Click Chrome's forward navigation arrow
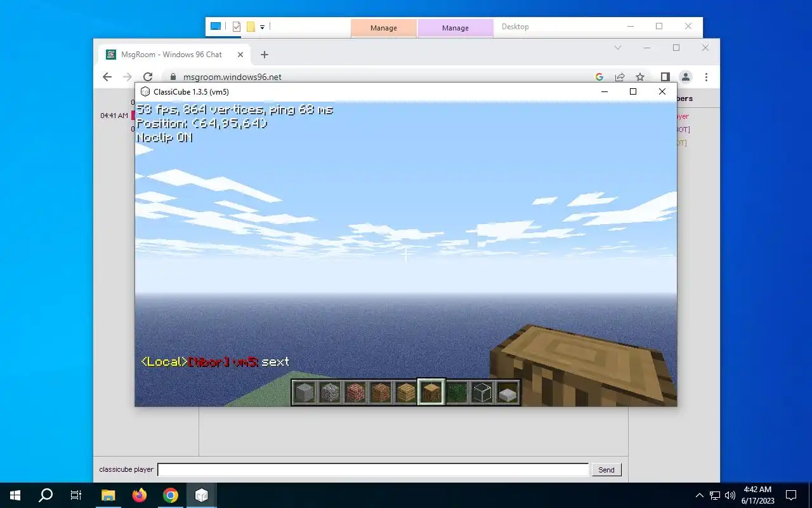The image size is (812, 508). point(128,77)
